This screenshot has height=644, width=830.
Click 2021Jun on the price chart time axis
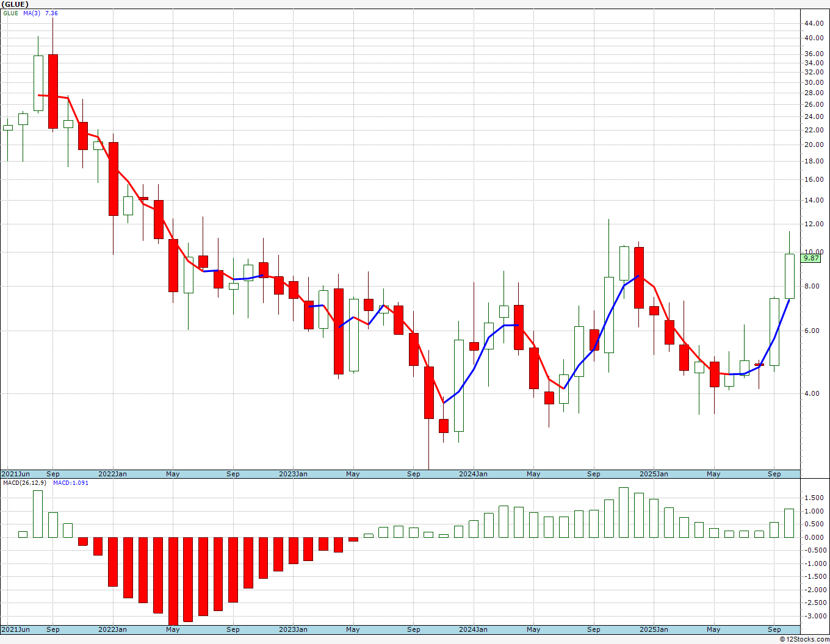click(15, 474)
